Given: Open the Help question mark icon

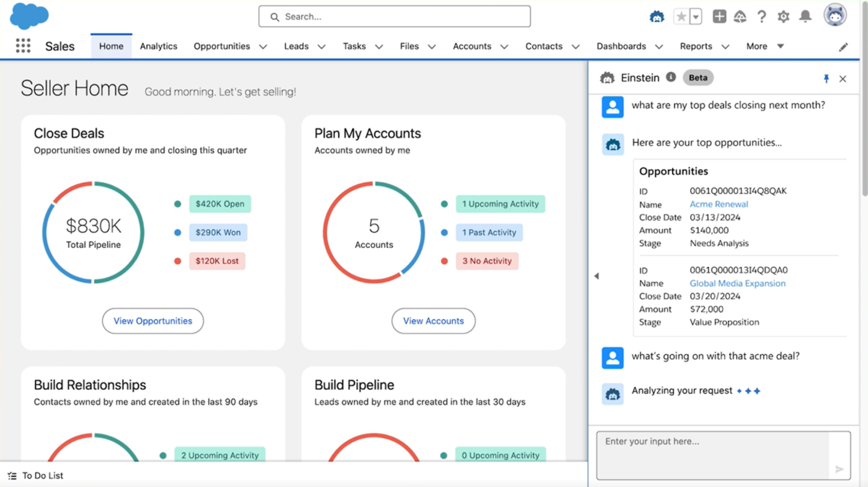Looking at the screenshot, I should (x=762, y=17).
